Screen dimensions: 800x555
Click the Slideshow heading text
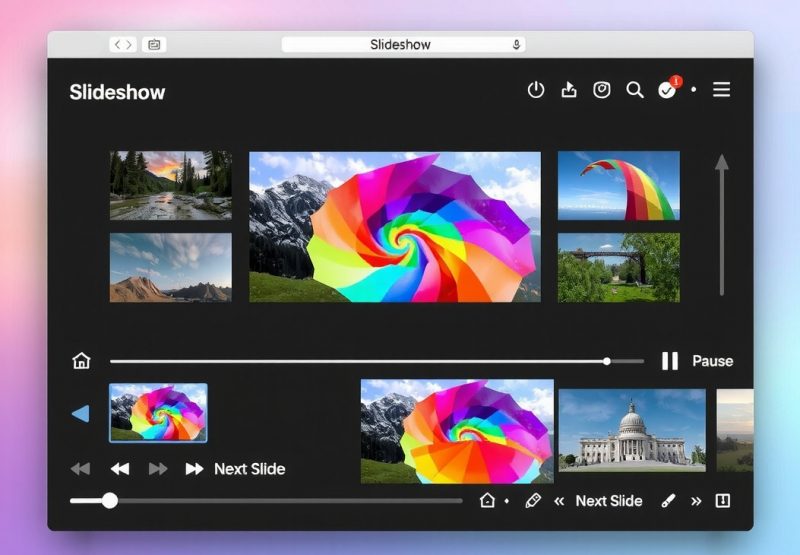click(x=117, y=92)
